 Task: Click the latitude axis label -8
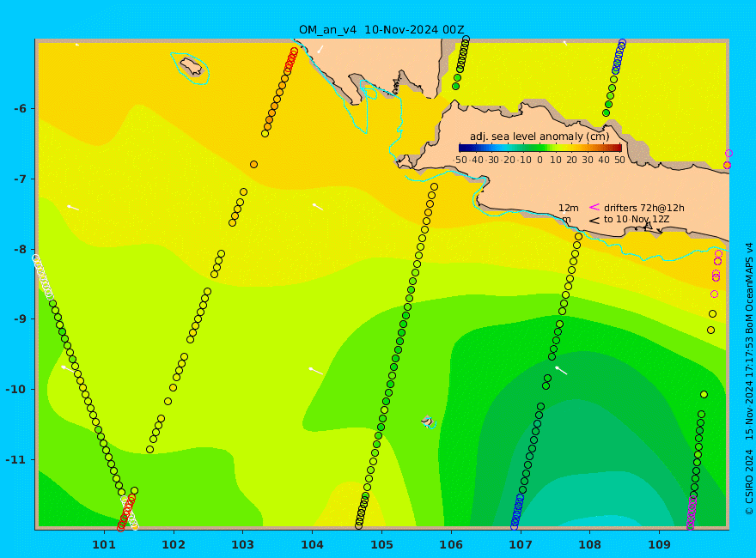coord(21,249)
